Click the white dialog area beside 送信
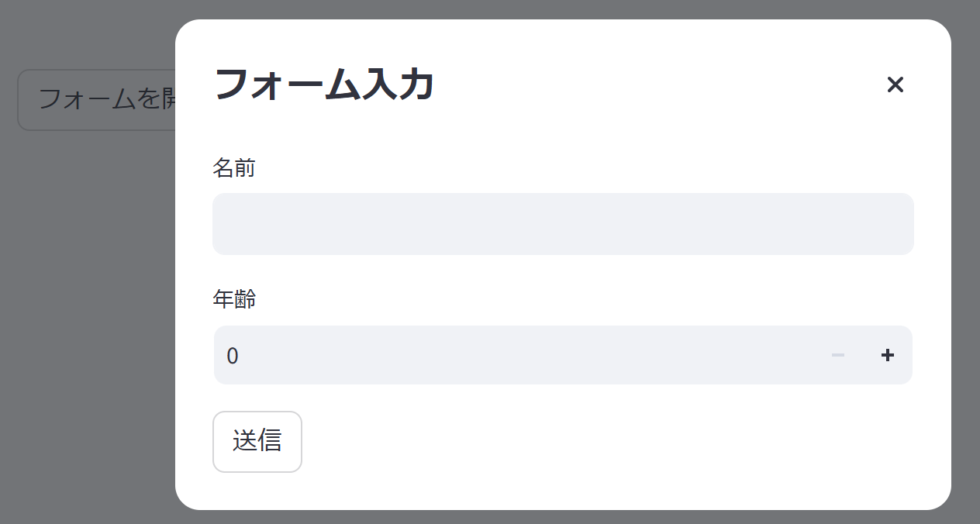 click(x=581, y=442)
